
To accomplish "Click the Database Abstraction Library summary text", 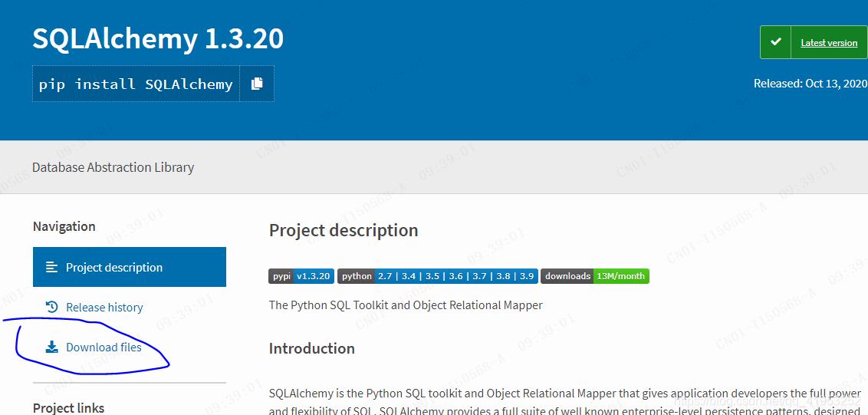I will (x=113, y=167).
